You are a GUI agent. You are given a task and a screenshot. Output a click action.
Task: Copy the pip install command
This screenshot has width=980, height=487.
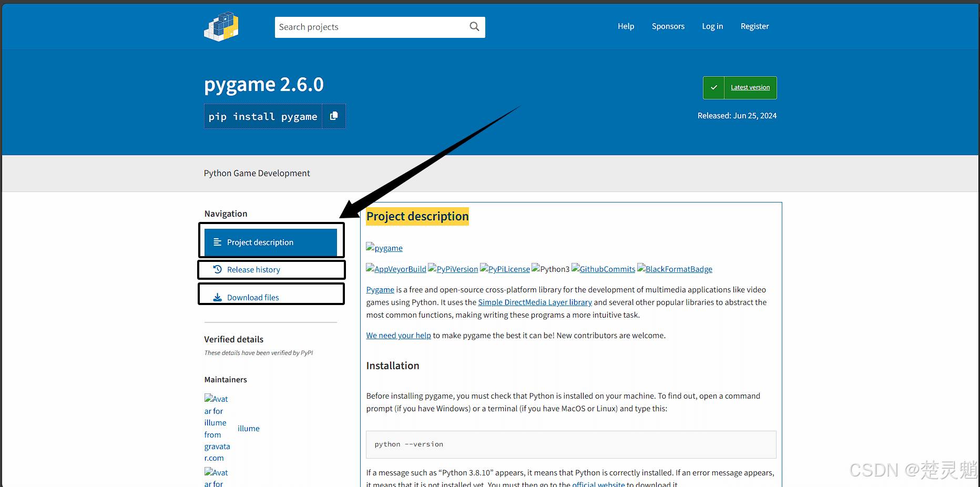click(334, 116)
